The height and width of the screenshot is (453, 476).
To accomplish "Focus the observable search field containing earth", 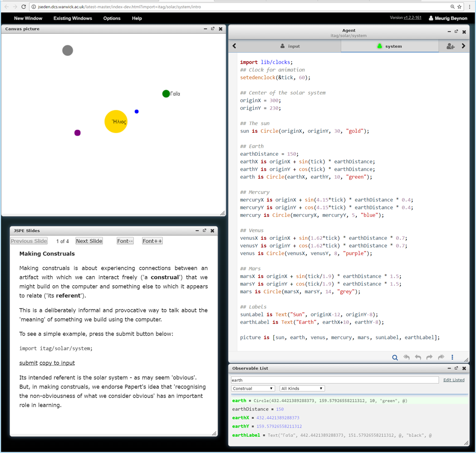I will point(335,380).
